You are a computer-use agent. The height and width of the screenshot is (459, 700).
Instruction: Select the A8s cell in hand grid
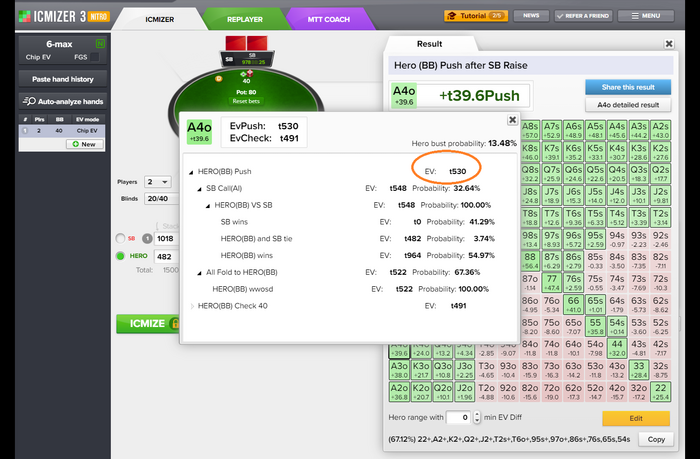click(x=530, y=130)
